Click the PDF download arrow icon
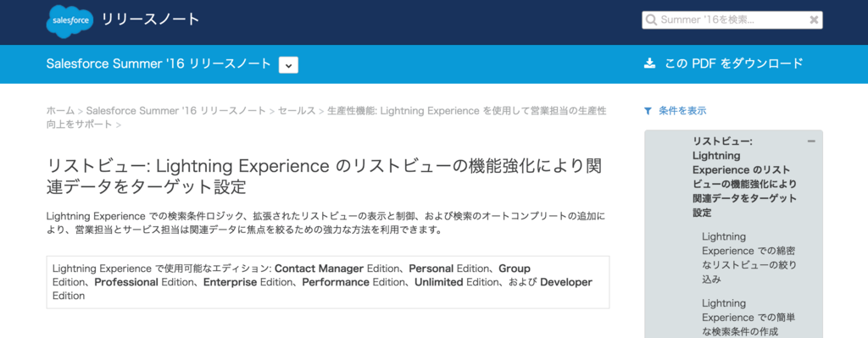Screen dimensions: 868x338 click(649, 63)
